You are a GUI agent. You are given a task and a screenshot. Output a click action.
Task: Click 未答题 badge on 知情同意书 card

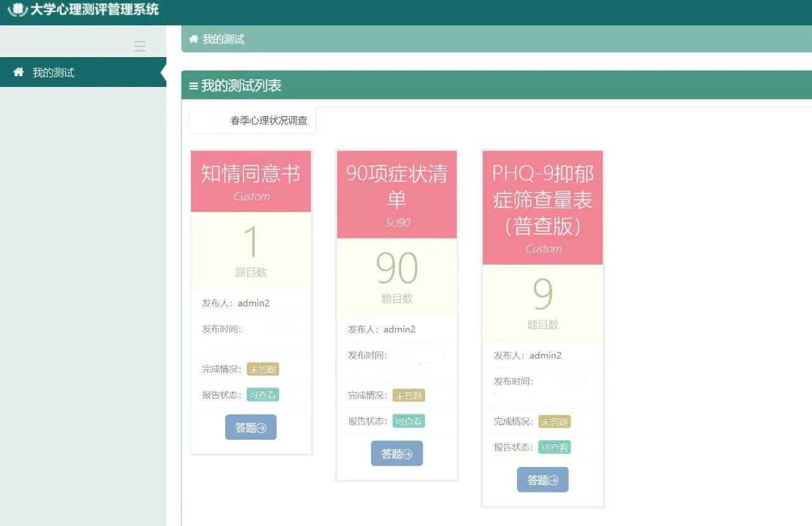pyautogui.click(x=263, y=369)
